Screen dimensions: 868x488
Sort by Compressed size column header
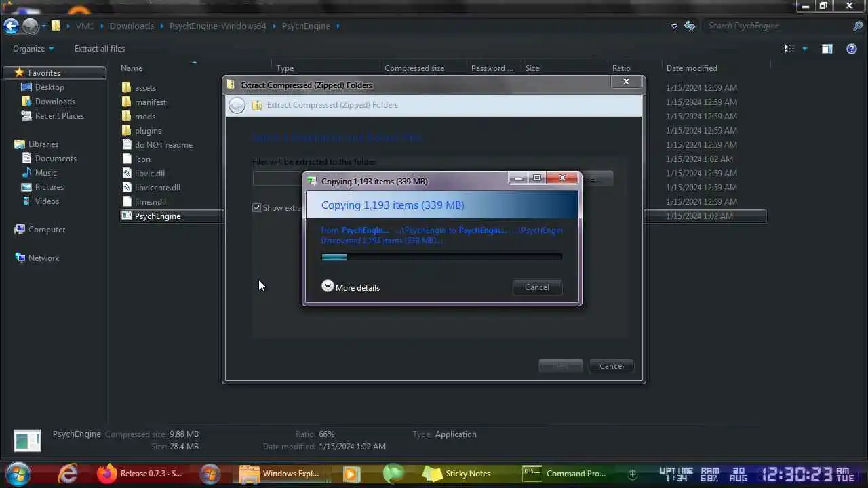414,68
